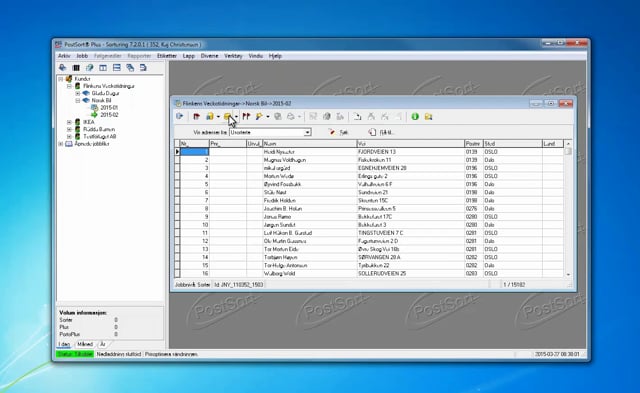
Task: Expand the Åpnede jobbfiler tree node
Action: point(61,144)
